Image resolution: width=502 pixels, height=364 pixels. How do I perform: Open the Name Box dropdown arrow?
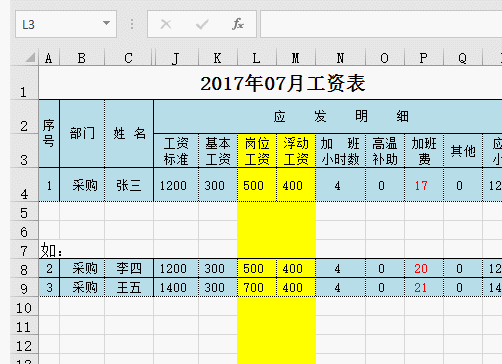[106, 23]
